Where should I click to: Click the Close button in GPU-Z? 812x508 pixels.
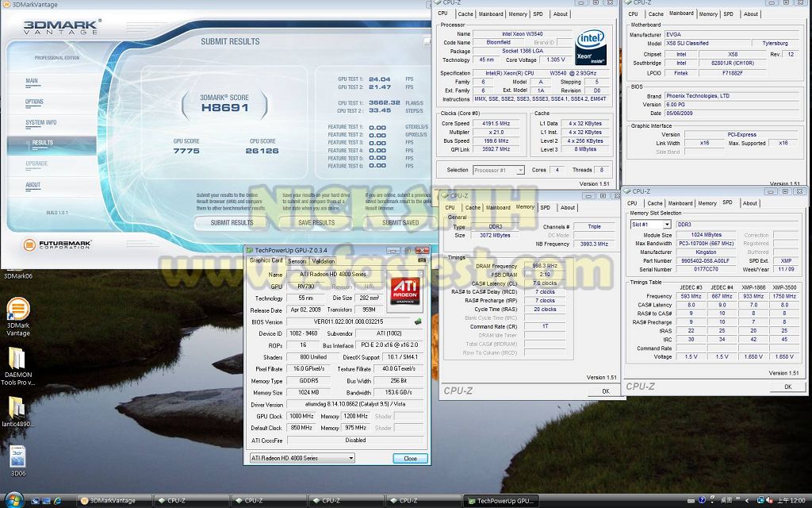click(x=410, y=458)
